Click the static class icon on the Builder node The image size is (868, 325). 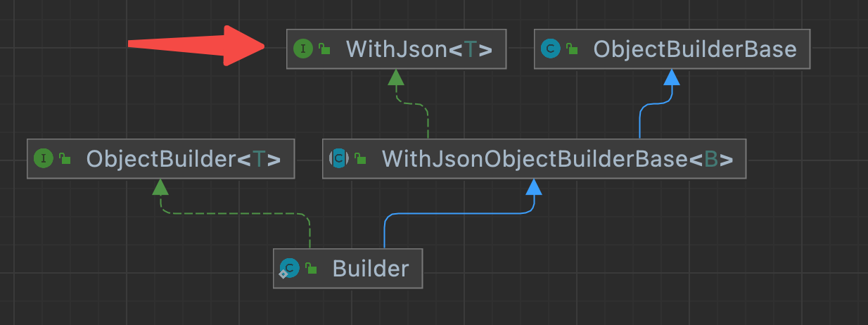pos(289,268)
